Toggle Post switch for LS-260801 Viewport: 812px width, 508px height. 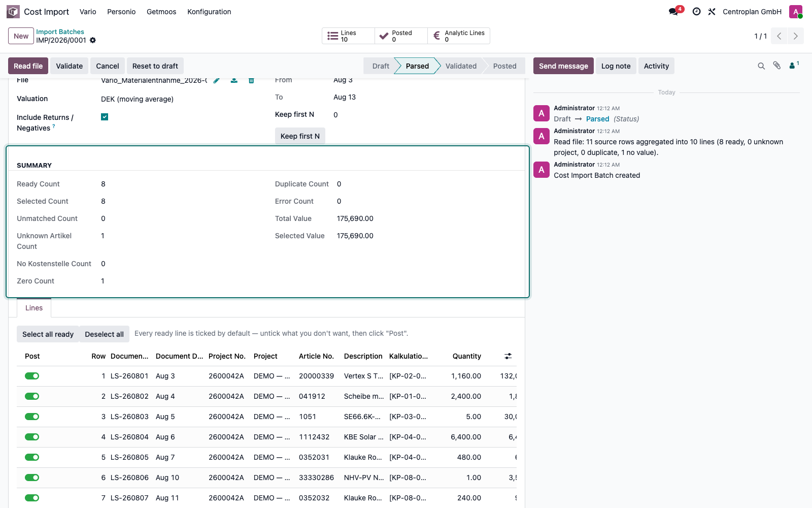tap(32, 376)
